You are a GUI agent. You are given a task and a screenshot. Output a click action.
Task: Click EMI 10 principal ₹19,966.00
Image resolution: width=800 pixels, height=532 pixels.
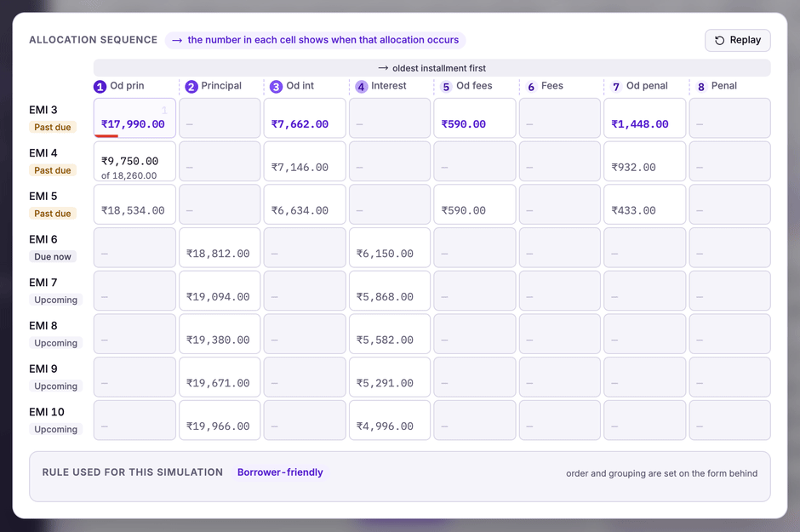[220, 420]
